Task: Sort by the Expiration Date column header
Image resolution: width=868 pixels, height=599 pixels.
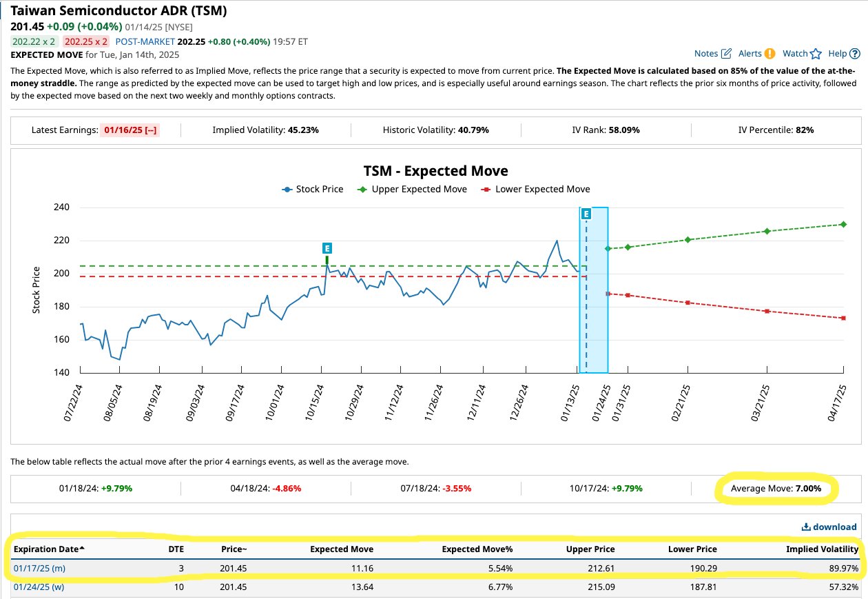Action: click(50, 549)
